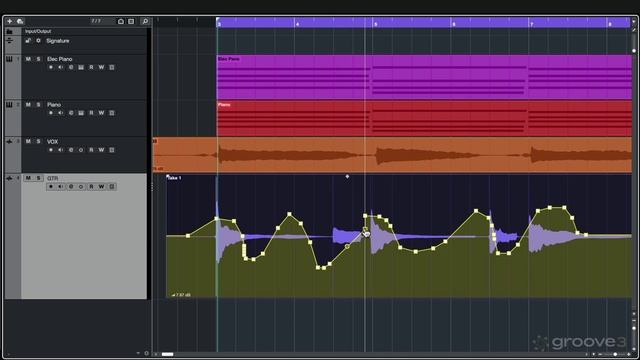This screenshot has width=640, height=360.
Task: Enable write automation on Elec Piano
Action: pos(101,67)
